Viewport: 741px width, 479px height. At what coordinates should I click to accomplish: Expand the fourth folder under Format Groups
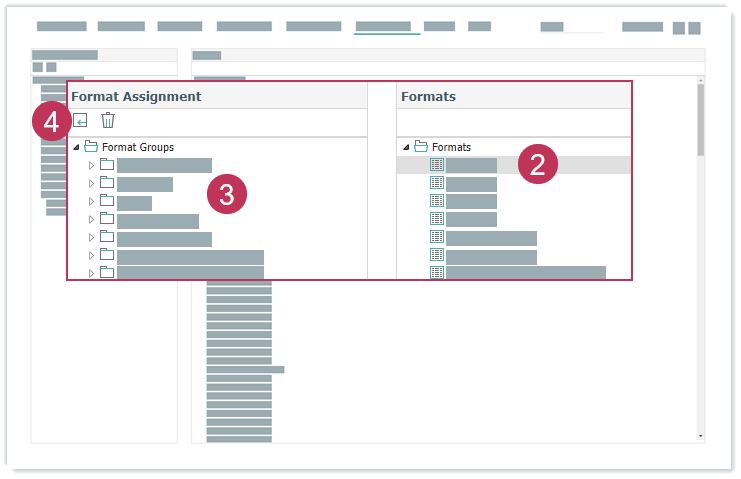point(92,219)
